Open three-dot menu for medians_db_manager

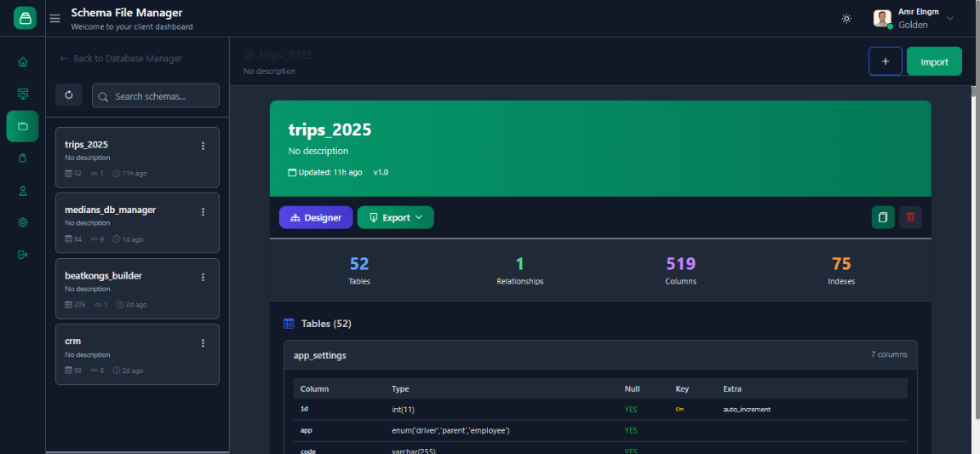tap(203, 211)
